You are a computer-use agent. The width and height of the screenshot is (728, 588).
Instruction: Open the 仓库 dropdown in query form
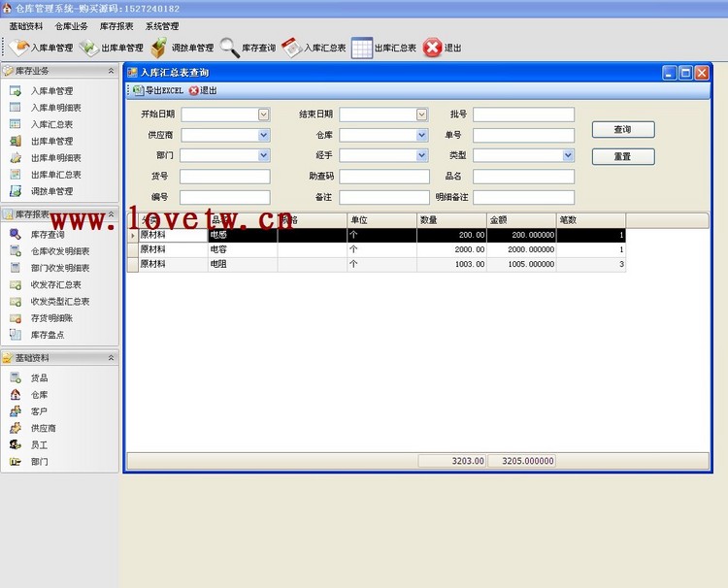[421, 135]
